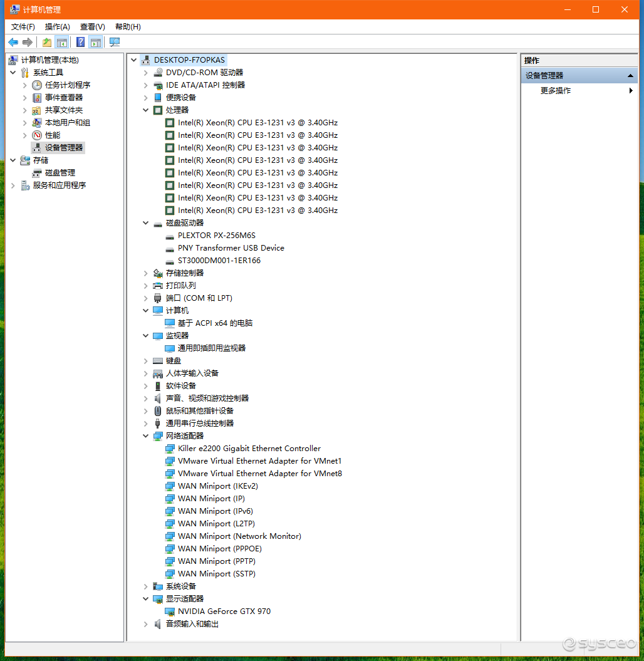Collapse the 磁盘驱动器 category
The image size is (644, 661).
pyautogui.click(x=146, y=223)
